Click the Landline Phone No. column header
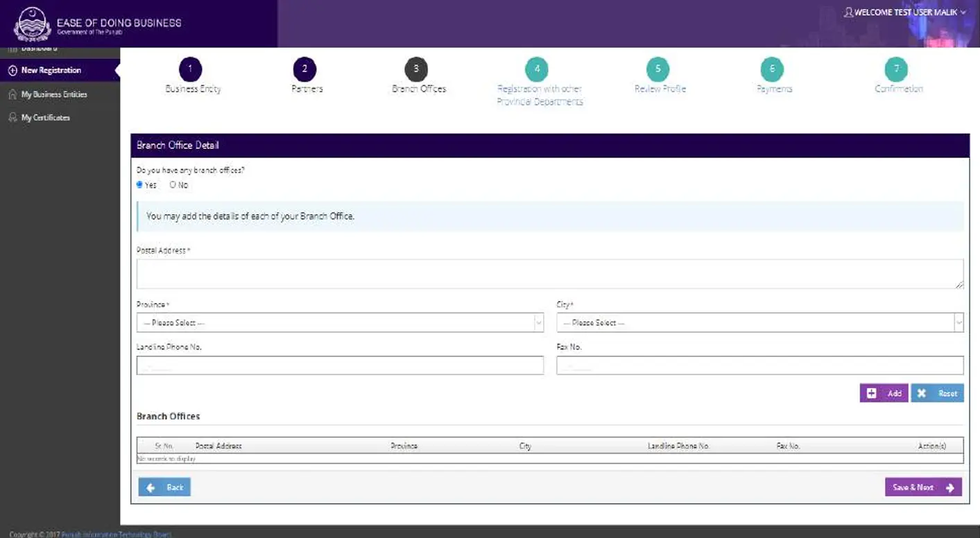 678,446
